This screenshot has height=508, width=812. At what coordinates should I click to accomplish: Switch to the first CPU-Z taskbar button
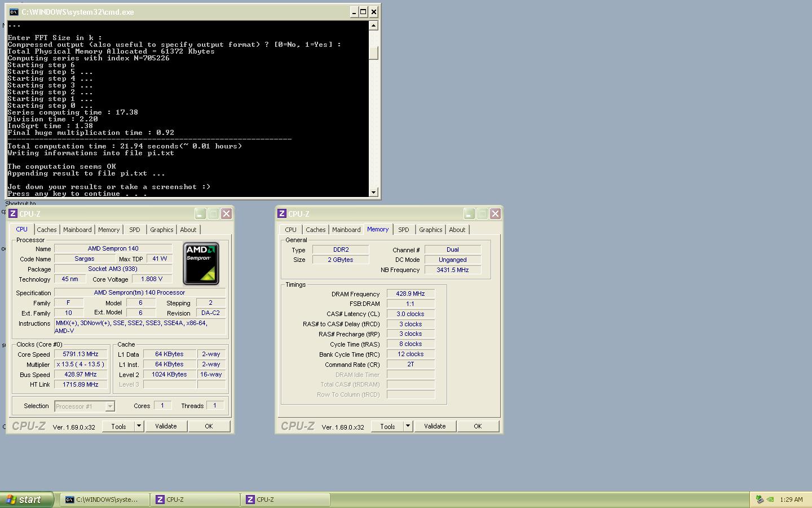click(195, 500)
